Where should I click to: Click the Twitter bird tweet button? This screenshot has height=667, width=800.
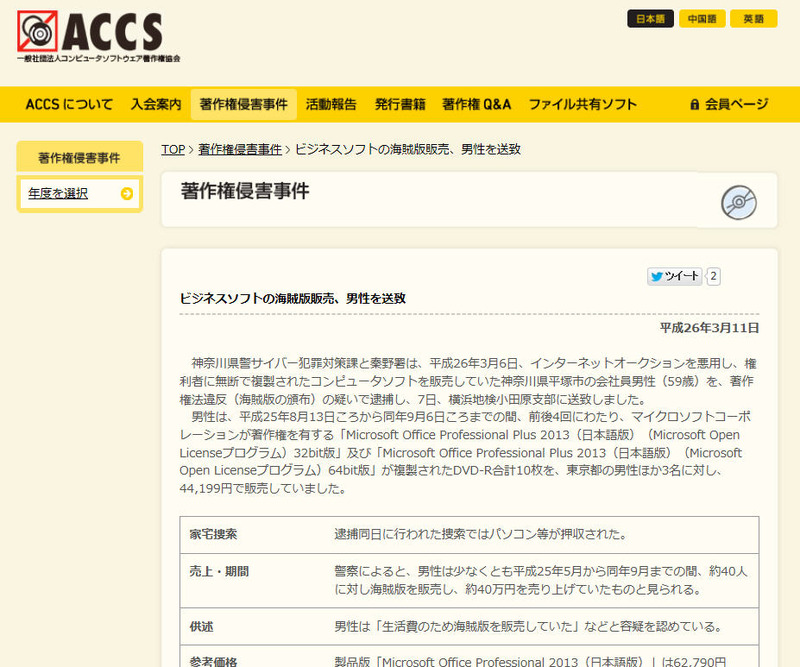coord(675,276)
